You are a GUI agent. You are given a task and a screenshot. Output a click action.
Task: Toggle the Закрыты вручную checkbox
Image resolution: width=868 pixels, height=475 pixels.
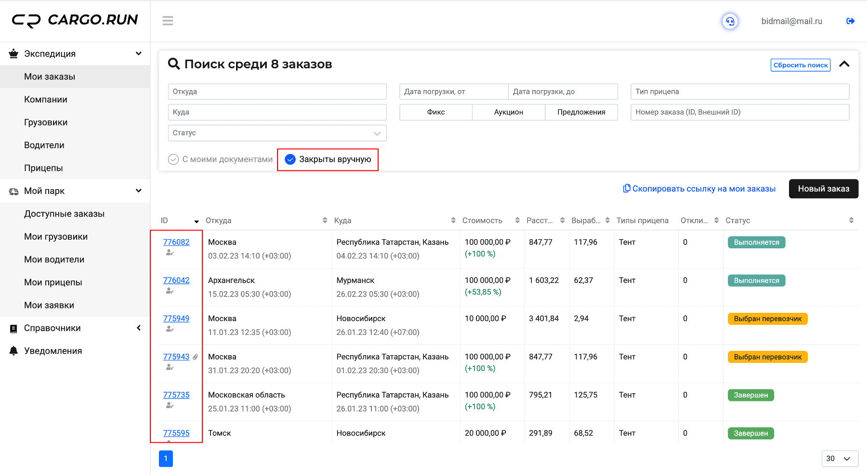tap(290, 159)
